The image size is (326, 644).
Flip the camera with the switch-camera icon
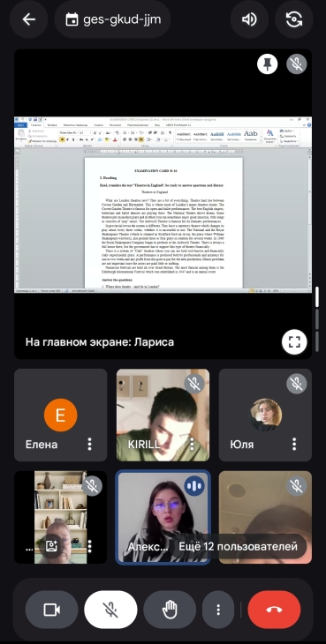[x=294, y=19]
